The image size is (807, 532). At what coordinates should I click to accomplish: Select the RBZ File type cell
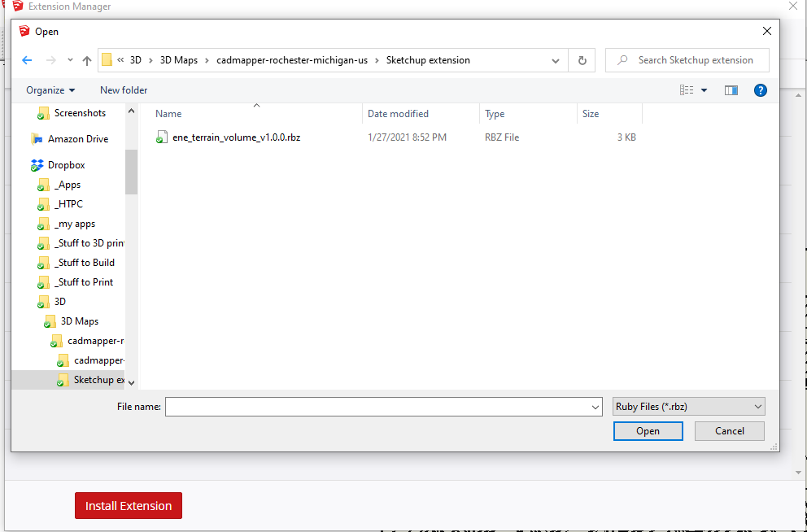pyautogui.click(x=502, y=137)
